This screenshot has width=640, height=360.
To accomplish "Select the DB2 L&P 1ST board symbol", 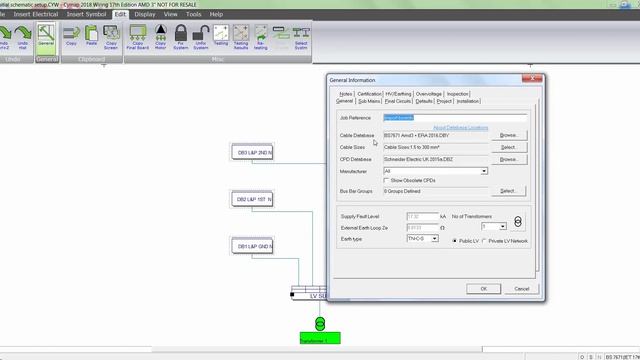I will 252,199.
